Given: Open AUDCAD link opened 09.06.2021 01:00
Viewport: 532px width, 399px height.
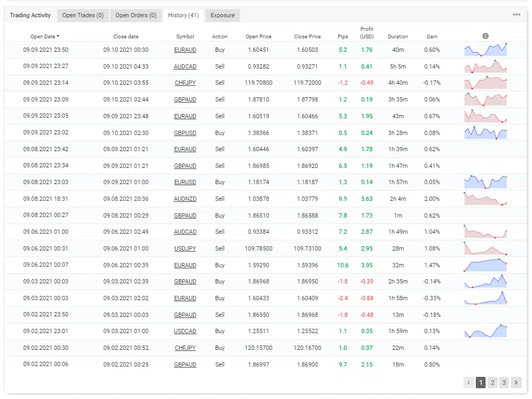Looking at the screenshot, I should click(x=185, y=232).
